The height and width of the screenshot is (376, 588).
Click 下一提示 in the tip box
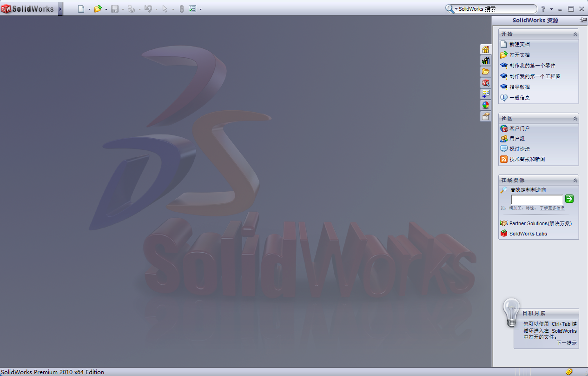[x=567, y=343]
